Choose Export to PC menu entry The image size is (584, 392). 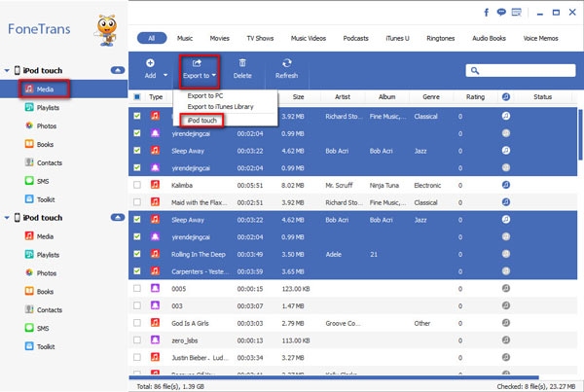205,95
